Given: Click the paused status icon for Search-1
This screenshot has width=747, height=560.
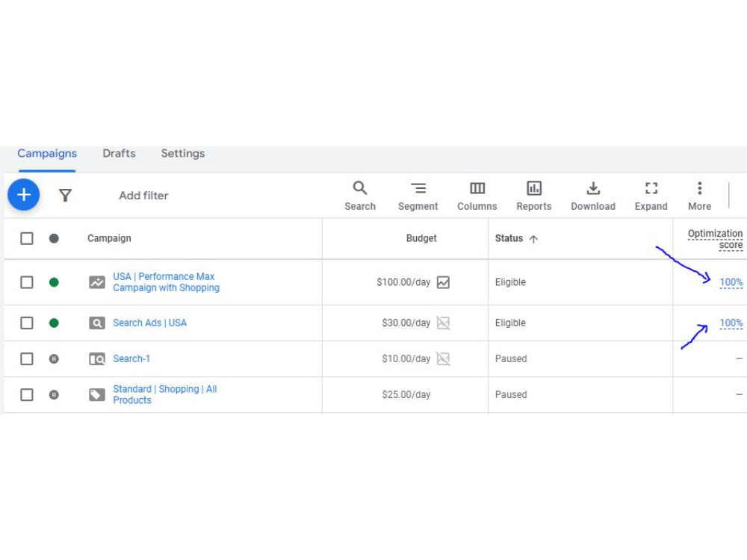Looking at the screenshot, I should pos(54,358).
